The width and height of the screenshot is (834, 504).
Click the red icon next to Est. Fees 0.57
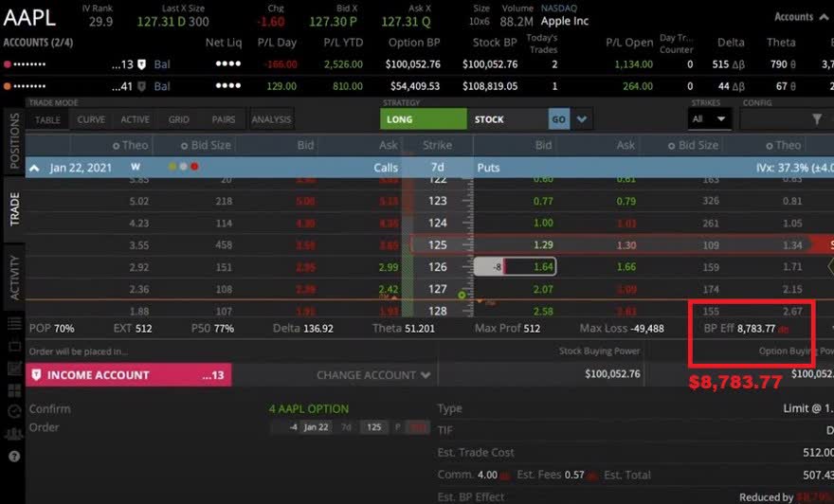[x=590, y=476]
